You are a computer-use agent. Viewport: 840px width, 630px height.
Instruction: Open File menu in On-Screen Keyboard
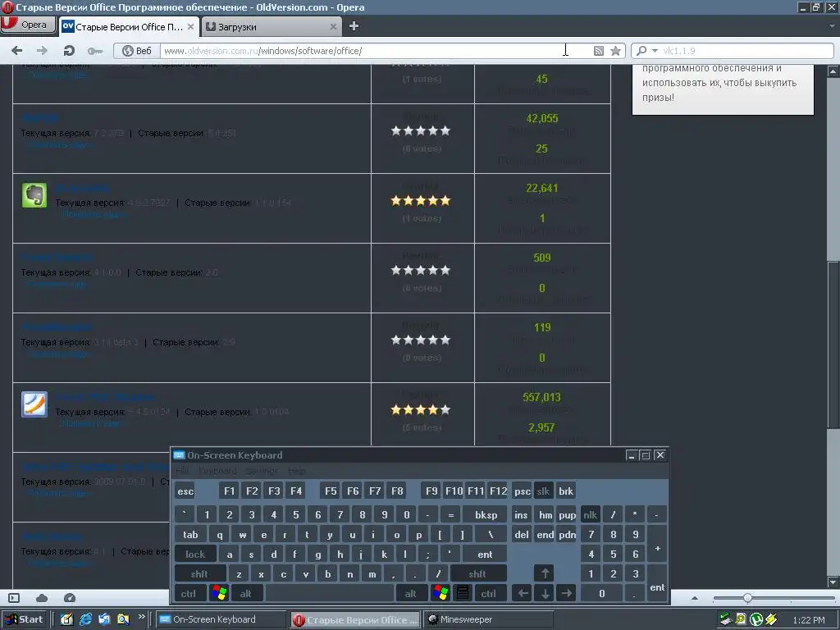tap(183, 470)
